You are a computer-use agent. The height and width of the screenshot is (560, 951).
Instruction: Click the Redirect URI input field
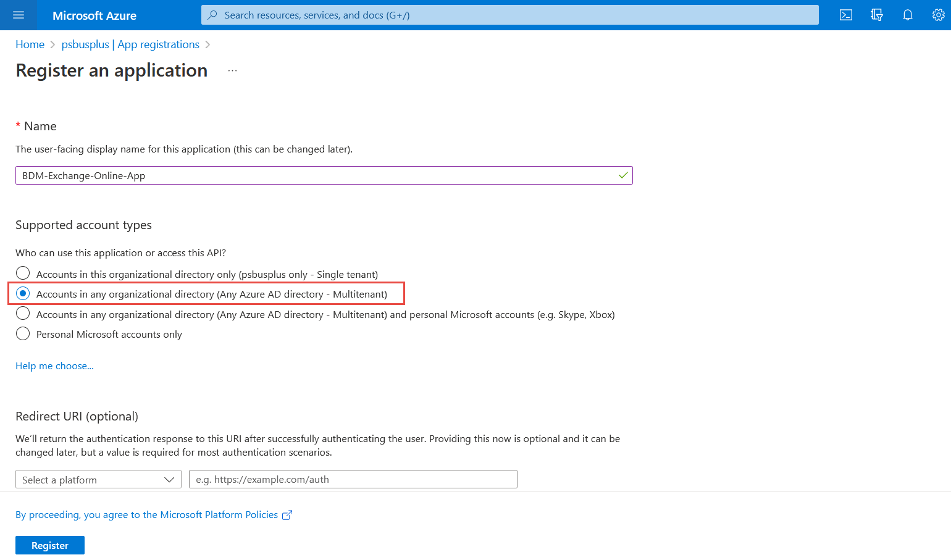tap(353, 480)
